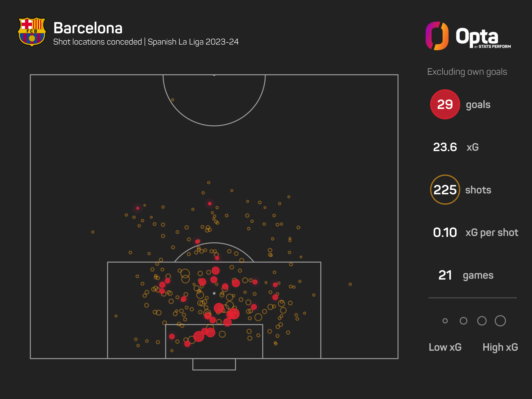Click the isolated shot marker right of the penalty area

click(x=350, y=284)
